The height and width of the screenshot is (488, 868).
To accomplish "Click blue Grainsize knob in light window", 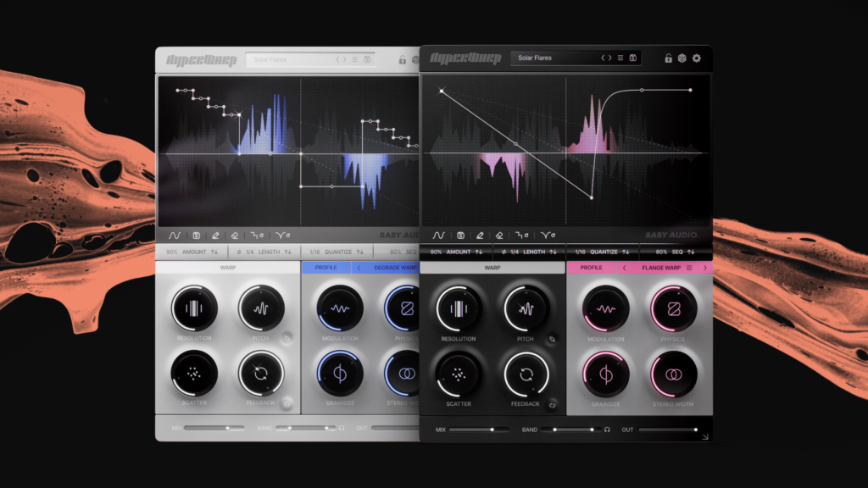I will tap(340, 374).
